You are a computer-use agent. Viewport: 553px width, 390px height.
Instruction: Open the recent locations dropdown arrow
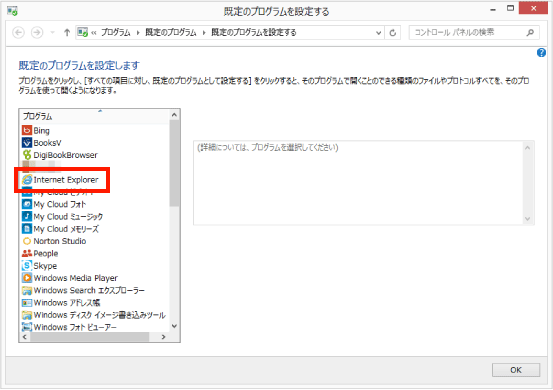coord(52,33)
